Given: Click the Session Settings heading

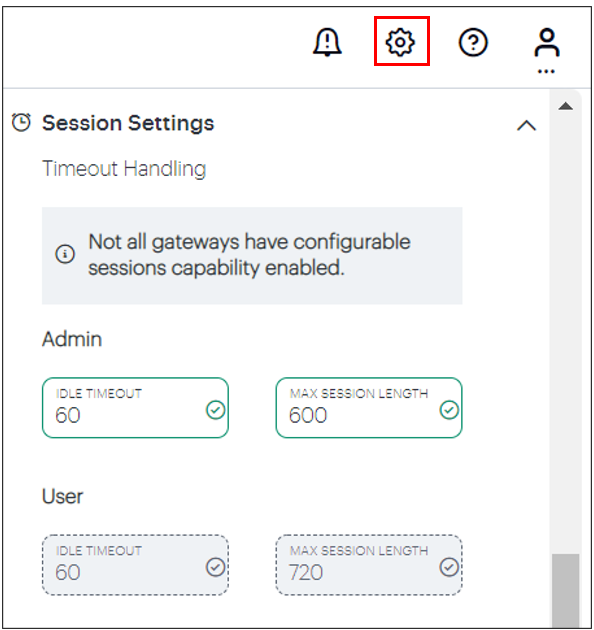Looking at the screenshot, I should click(128, 123).
